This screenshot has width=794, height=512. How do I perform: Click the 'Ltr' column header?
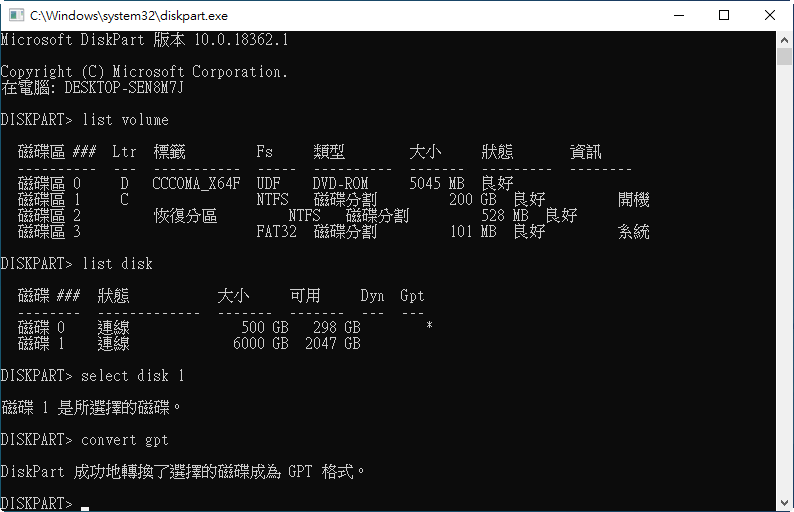124,151
